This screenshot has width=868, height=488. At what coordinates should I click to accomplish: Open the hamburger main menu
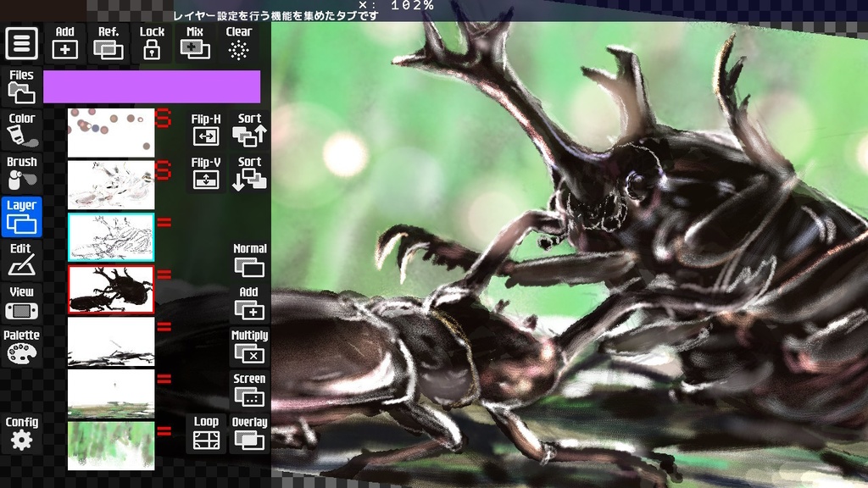tap(21, 43)
